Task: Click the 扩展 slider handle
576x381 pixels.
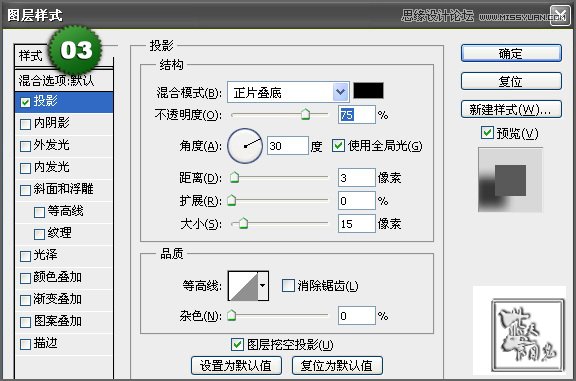Action: pos(231,200)
